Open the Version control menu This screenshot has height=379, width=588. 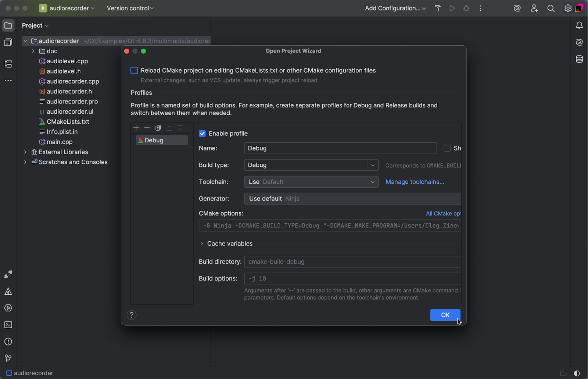130,8
